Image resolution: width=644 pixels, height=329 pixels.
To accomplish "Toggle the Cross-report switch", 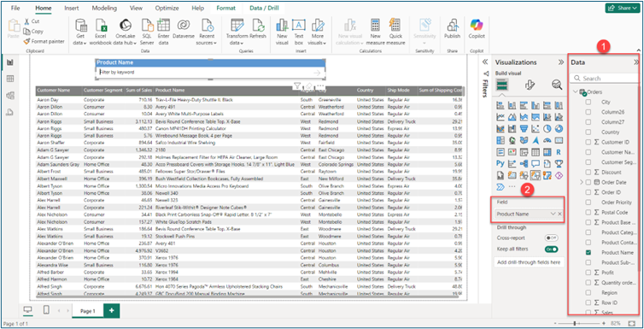I will pos(551,238).
